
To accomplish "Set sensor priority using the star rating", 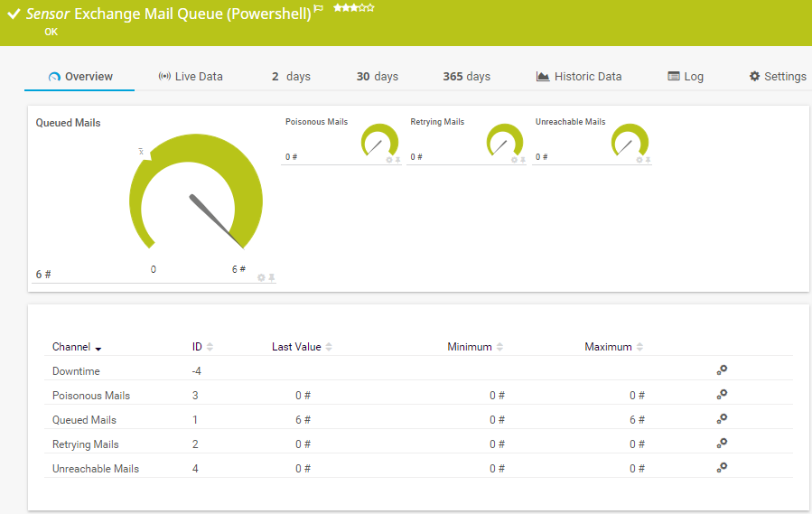I will tap(353, 8).
